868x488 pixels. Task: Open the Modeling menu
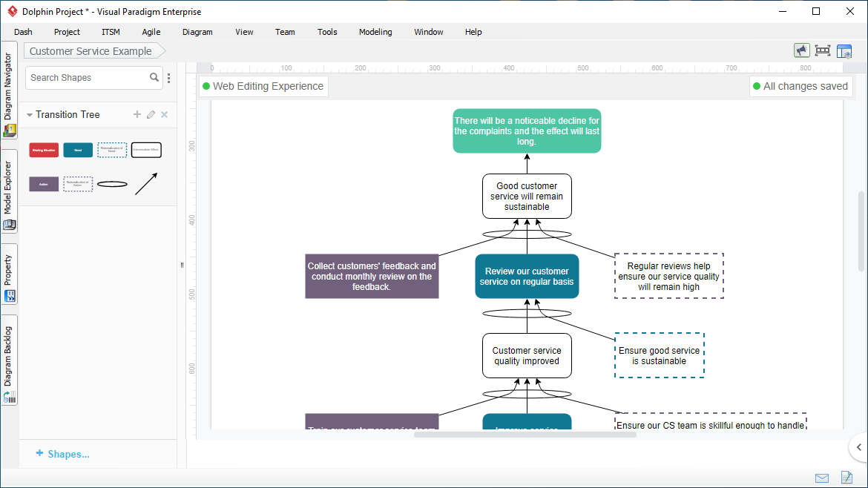375,32
